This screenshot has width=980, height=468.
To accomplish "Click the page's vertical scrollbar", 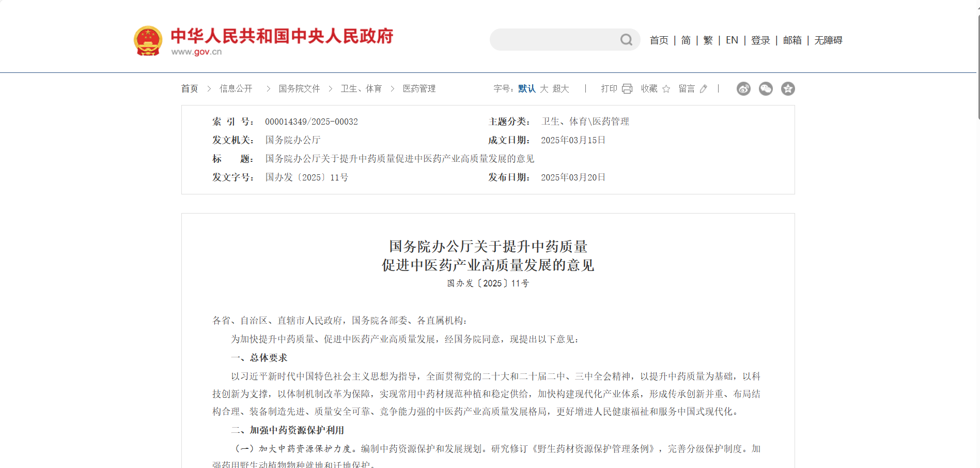I will tap(978, 67).
